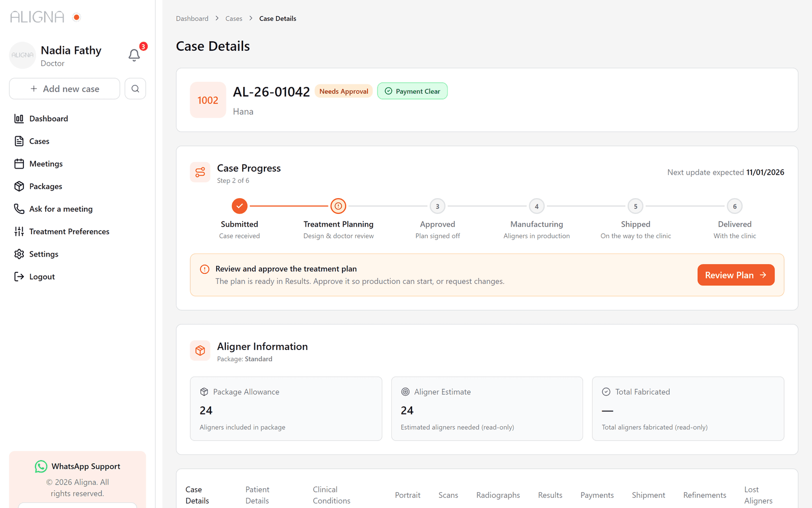This screenshot has height=508, width=812.
Task: Click the Packages box icon
Action: pyautogui.click(x=19, y=186)
